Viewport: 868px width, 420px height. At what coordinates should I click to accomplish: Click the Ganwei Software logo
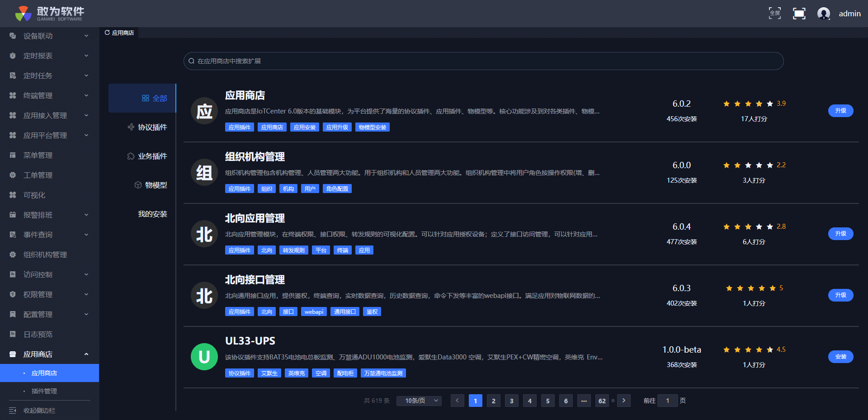(x=49, y=14)
